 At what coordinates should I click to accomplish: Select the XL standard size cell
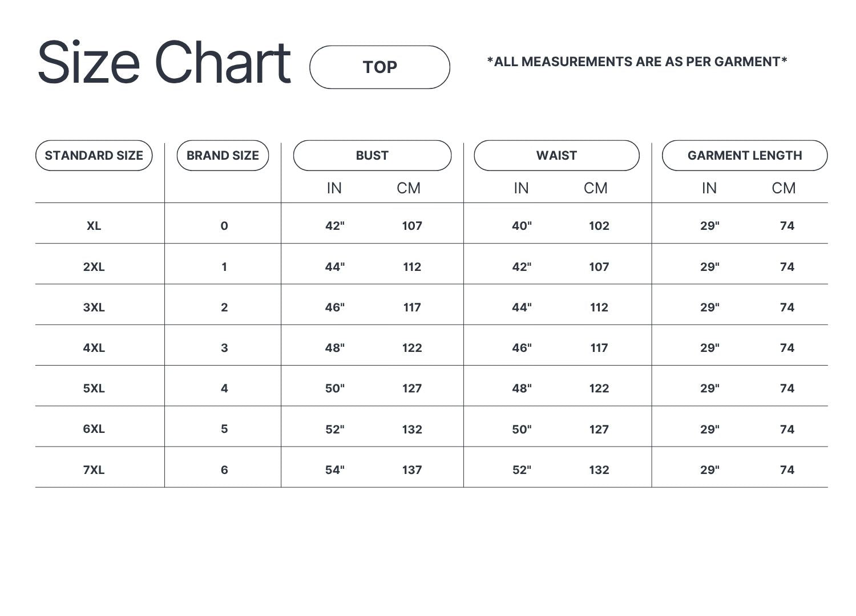click(x=94, y=226)
